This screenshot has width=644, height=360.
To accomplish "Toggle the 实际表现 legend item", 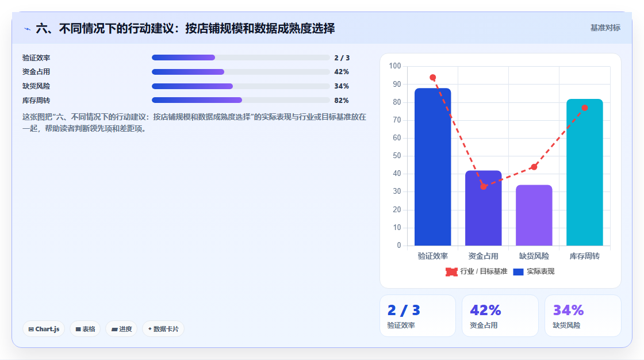I will click(x=534, y=271).
